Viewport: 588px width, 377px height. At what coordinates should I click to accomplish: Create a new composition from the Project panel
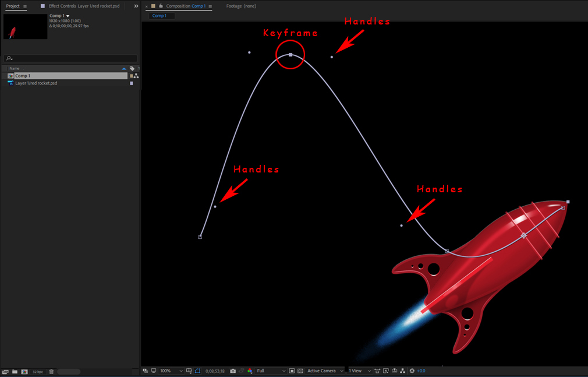(x=24, y=372)
